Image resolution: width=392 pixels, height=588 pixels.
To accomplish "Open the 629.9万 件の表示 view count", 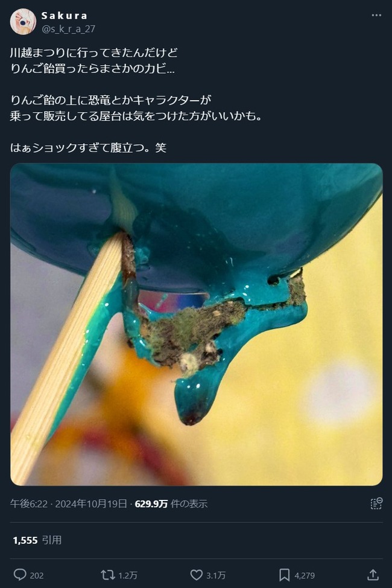I will [171, 503].
